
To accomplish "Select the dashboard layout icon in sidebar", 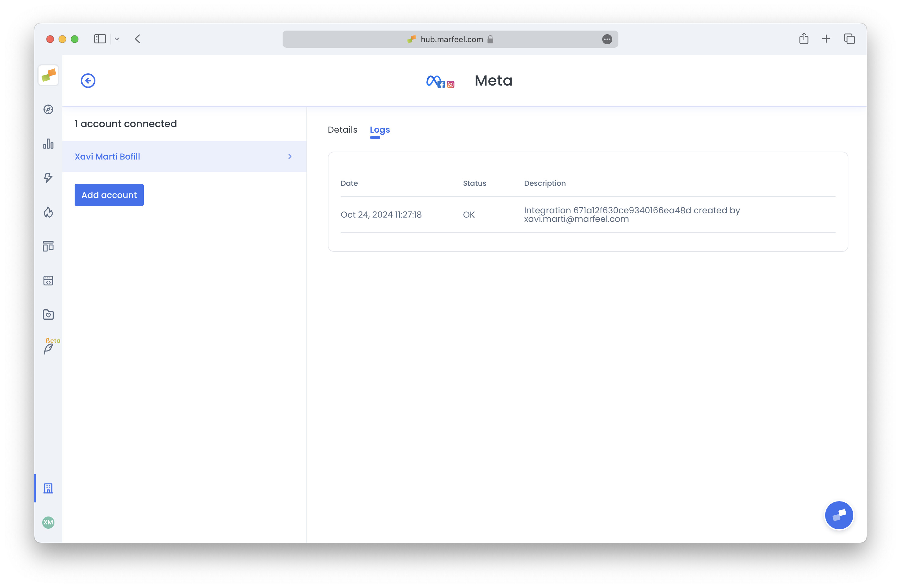I will 48,246.
